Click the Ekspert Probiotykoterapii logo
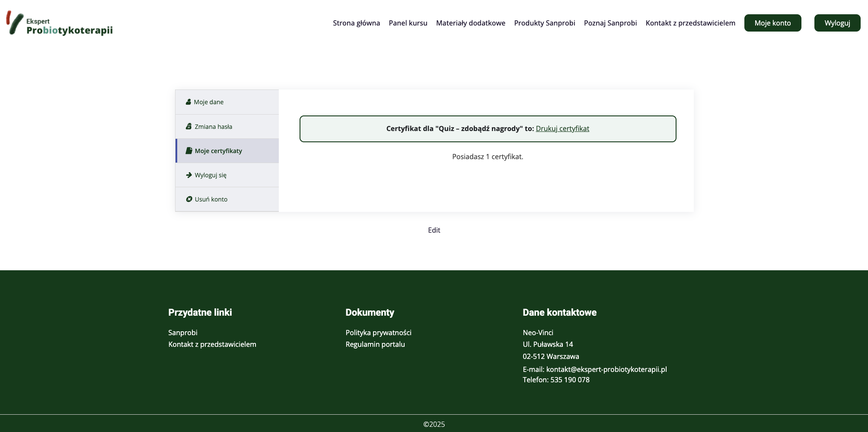The image size is (868, 432). tap(60, 23)
